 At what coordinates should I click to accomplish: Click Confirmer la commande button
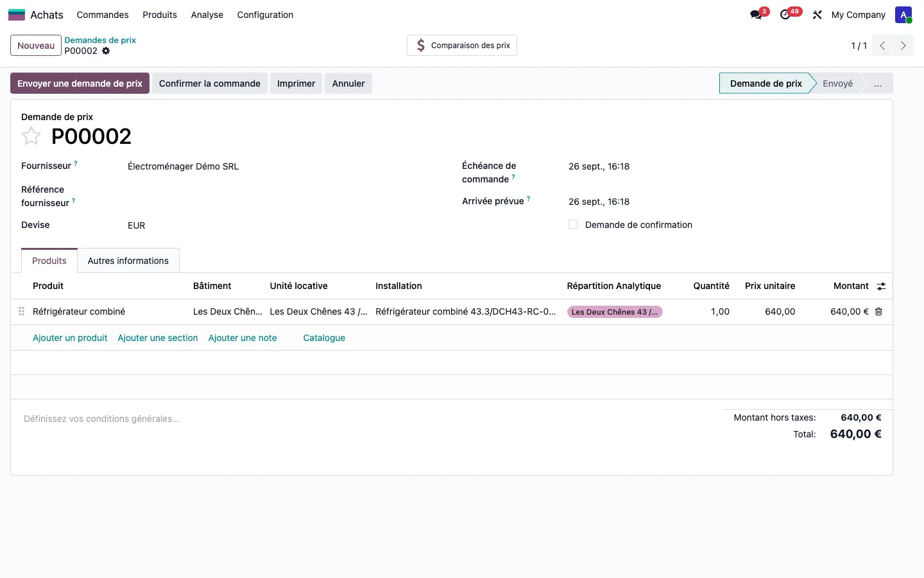tap(210, 83)
